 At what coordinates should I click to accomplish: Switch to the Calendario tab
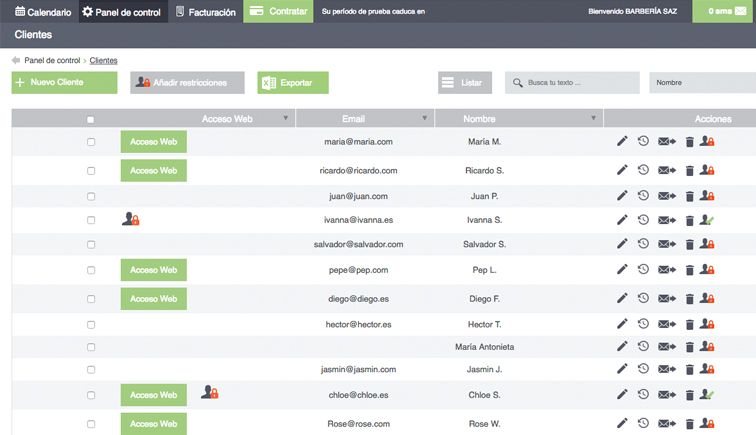[x=43, y=12]
